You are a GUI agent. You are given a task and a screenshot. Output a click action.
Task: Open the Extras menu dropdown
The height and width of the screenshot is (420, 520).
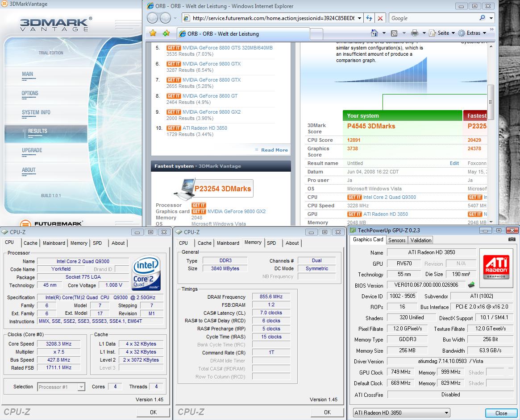point(472,33)
